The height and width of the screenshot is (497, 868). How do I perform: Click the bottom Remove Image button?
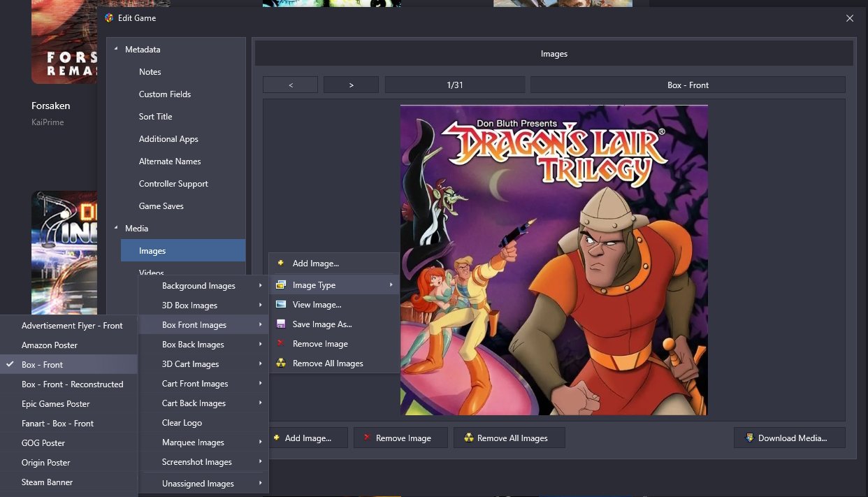click(x=400, y=438)
